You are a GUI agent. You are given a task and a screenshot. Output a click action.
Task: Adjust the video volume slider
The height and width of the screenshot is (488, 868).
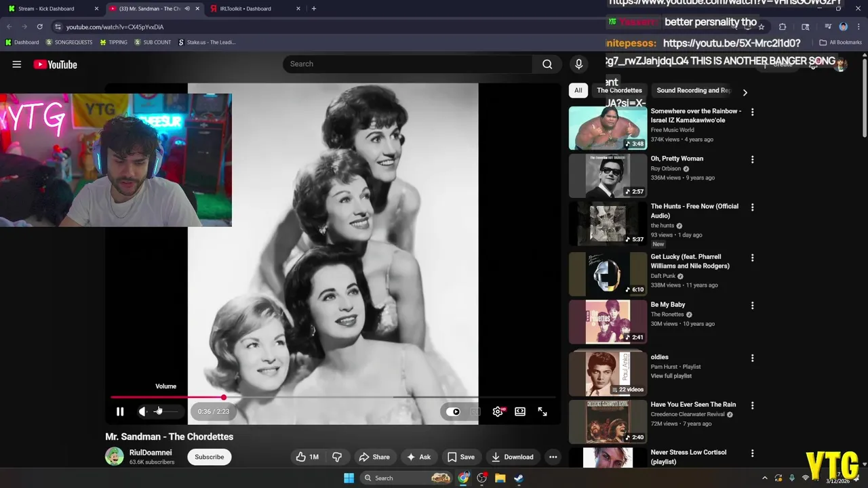point(166,411)
